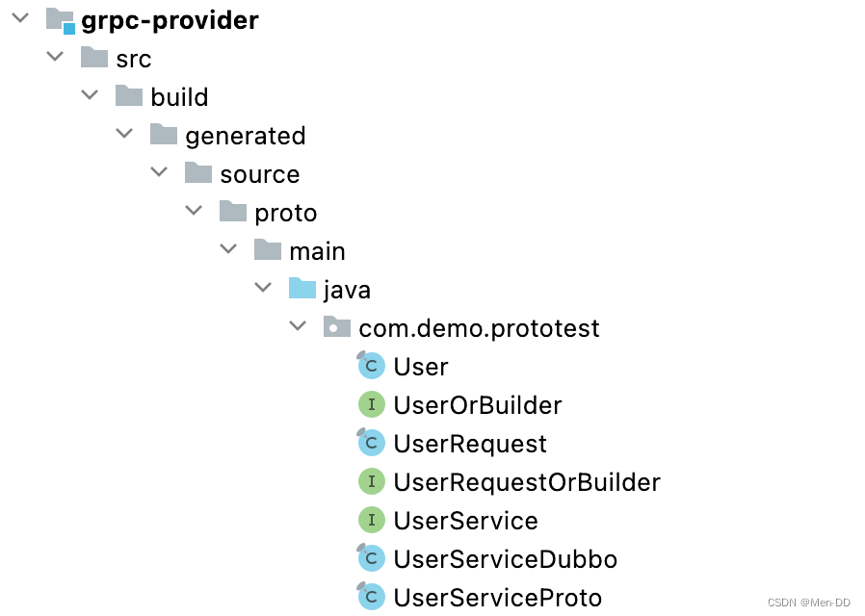
Task: Click the generated folder icon
Action: point(164,135)
